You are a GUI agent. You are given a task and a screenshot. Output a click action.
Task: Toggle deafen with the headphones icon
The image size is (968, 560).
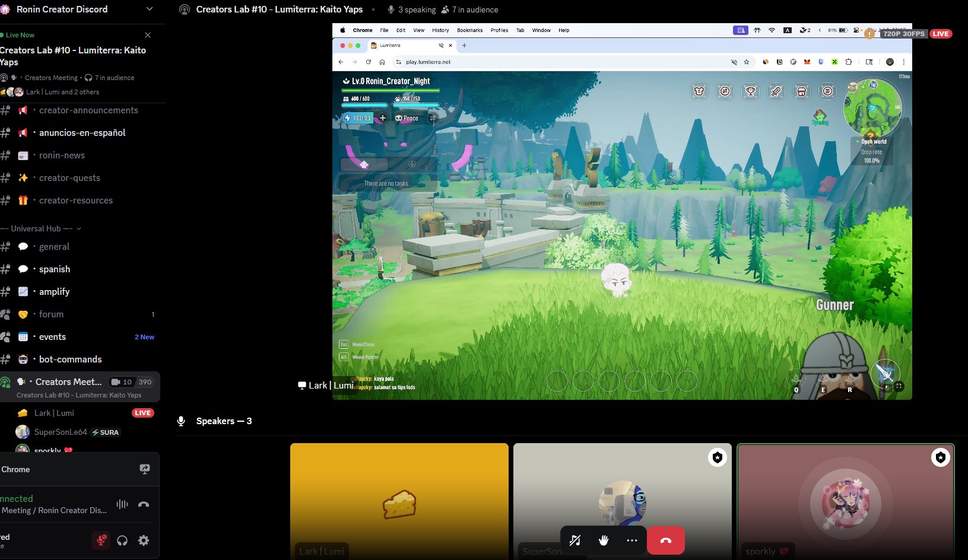pos(122,540)
